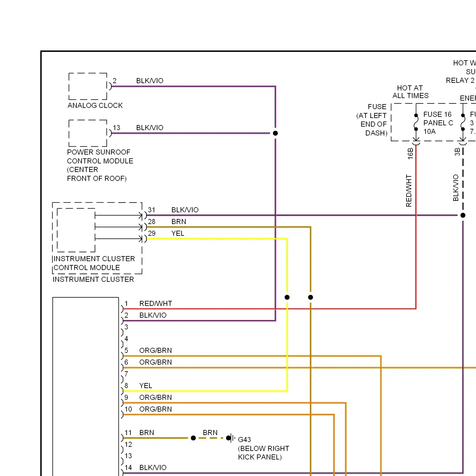
Task: Click the ANALOG CLOCK component label
Action: point(95,105)
